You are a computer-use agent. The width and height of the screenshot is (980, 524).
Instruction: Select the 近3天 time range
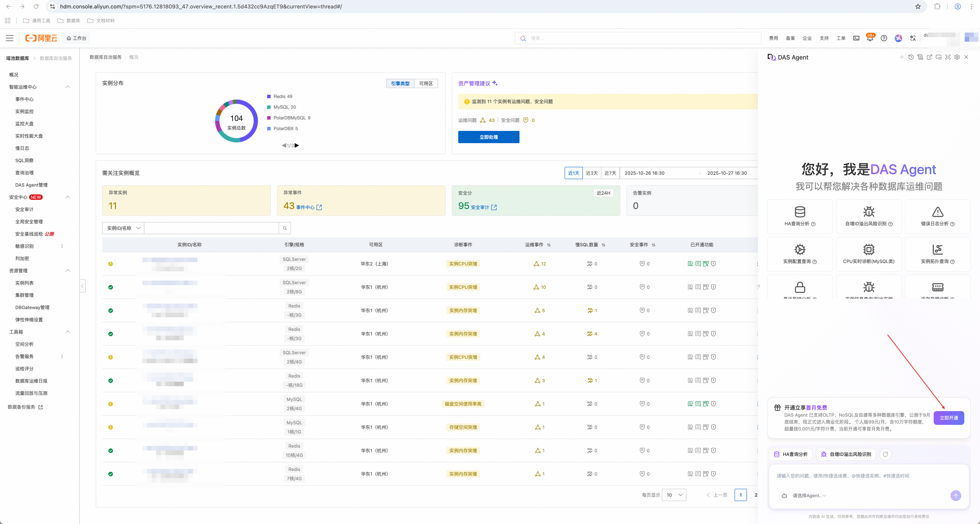592,173
